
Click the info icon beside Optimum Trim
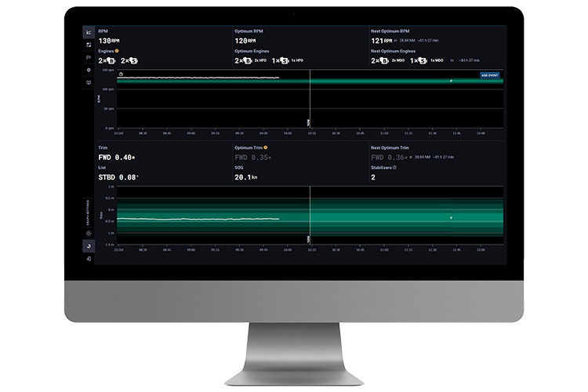click(x=266, y=147)
